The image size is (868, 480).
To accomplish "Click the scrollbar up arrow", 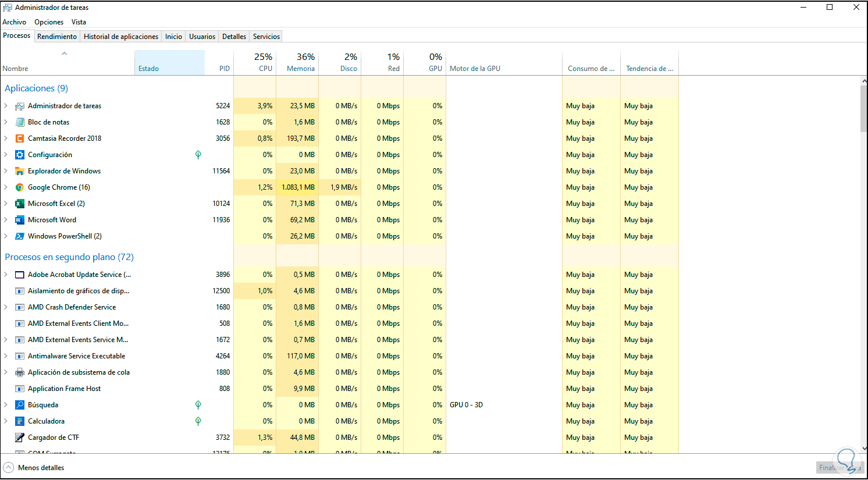I will click(864, 81).
